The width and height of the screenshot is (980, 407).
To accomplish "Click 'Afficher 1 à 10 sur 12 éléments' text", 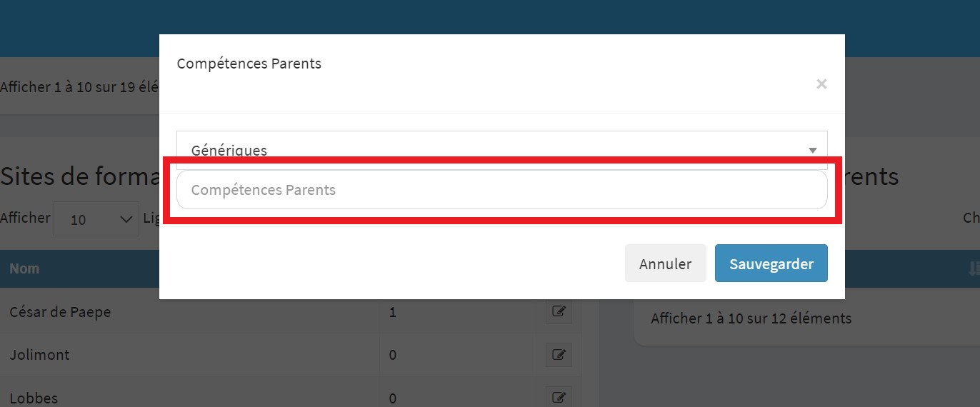I will (x=751, y=318).
